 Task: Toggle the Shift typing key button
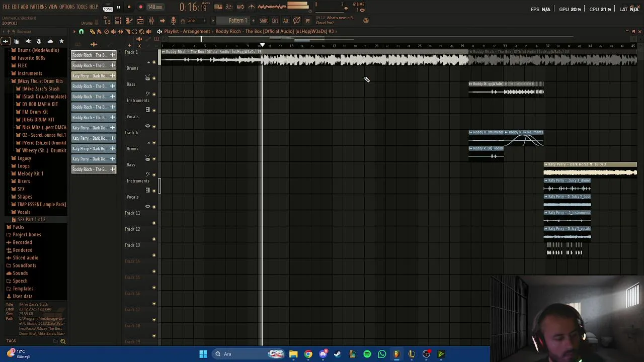pos(263,21)
